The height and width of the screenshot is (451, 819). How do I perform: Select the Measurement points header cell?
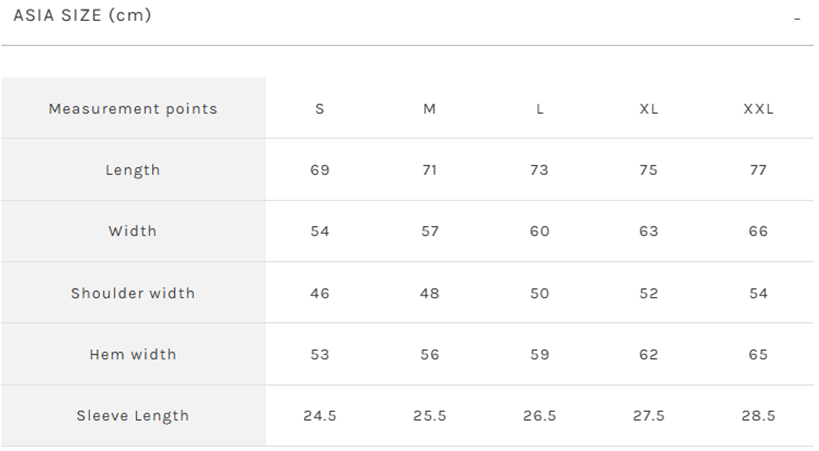(x=133, y=109)
